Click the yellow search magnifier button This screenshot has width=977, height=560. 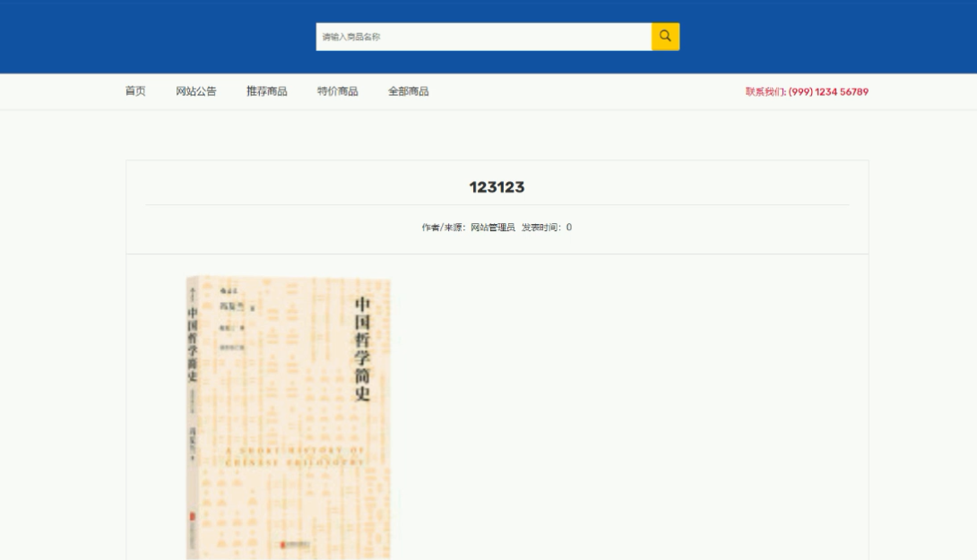point(665,37)
